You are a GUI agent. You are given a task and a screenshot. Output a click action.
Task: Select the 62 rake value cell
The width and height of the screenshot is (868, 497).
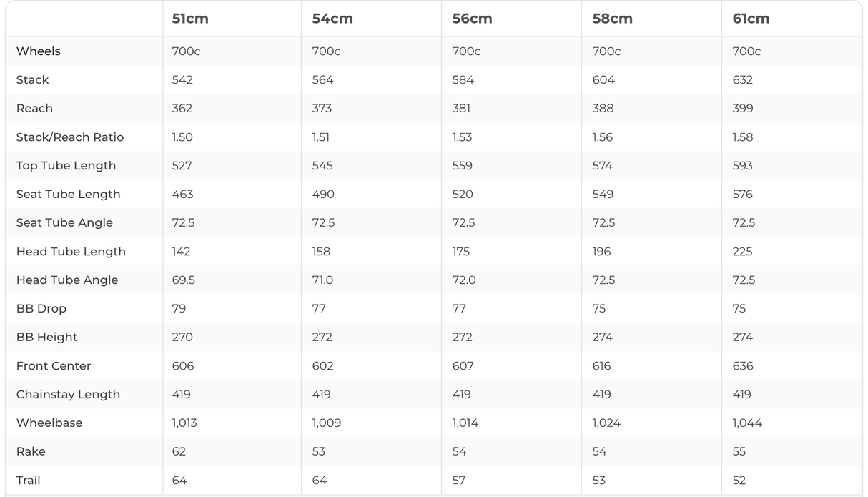tap(179, 452)
